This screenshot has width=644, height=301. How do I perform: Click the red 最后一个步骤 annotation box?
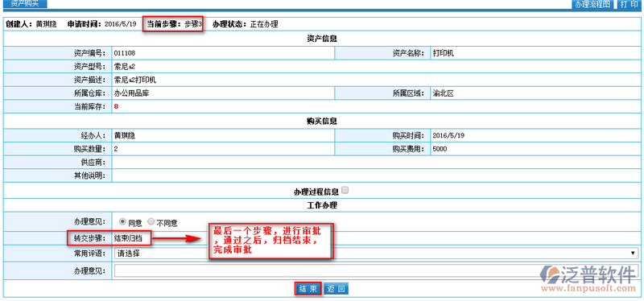point(270,241)
